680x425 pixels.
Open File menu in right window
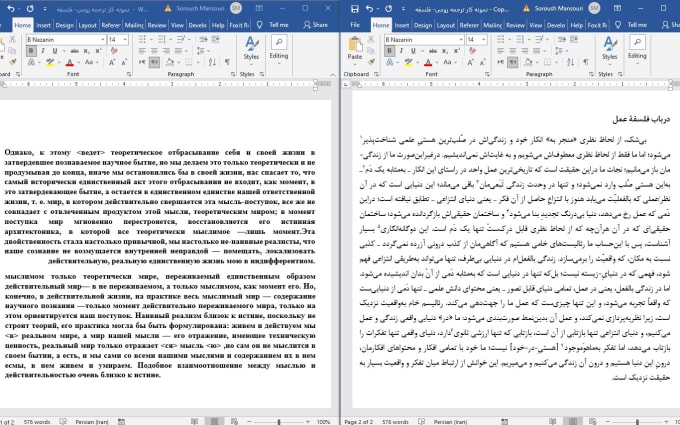pyautogui.click(x=355, y=25)
